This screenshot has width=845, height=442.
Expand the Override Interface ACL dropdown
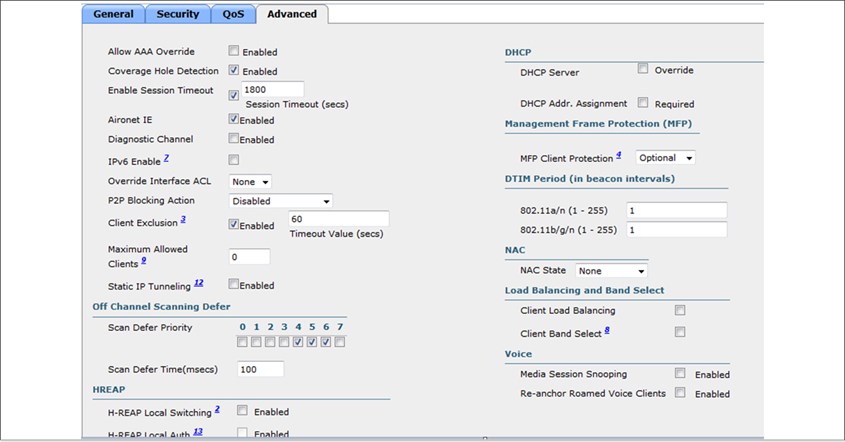[250, 182]
